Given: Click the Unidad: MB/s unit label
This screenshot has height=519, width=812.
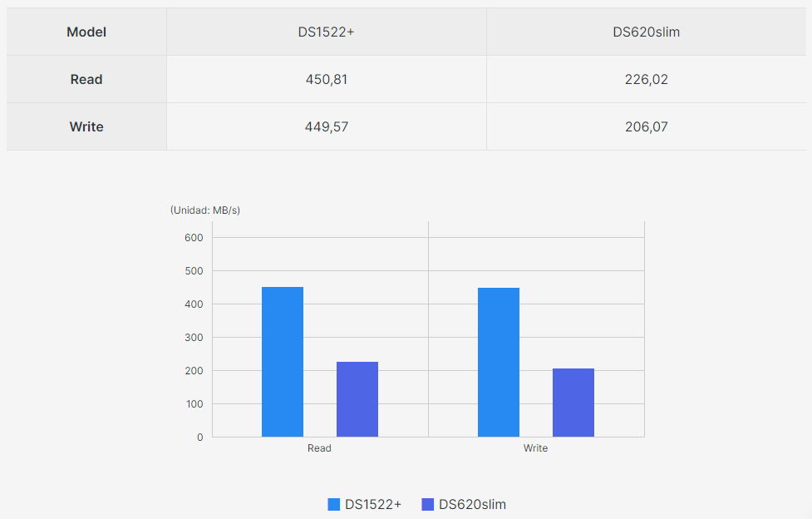Looking at the screenshot, I should pyautogui.click(x=205, y=210).
